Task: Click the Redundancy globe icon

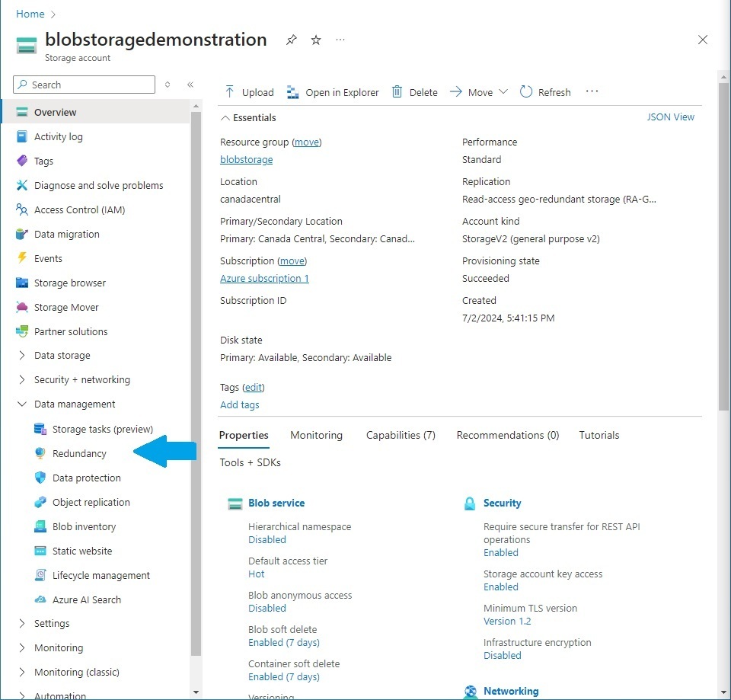Action: 40,453
